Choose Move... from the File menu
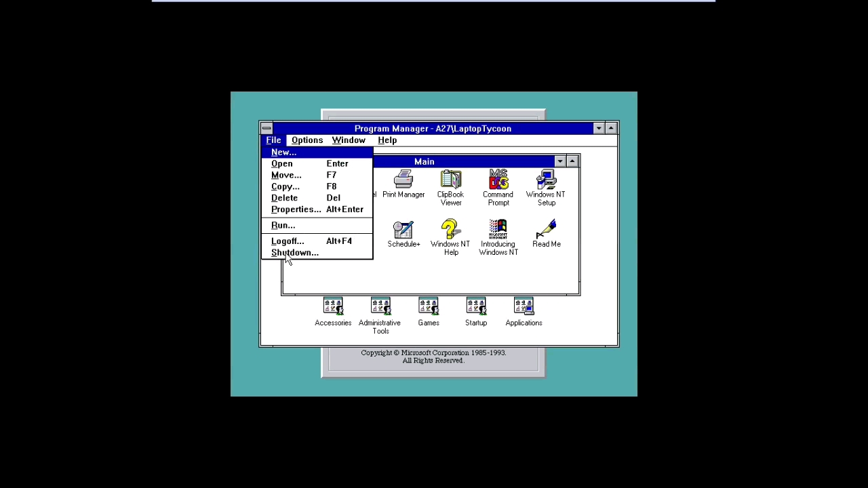 click(x=317, y=176)
